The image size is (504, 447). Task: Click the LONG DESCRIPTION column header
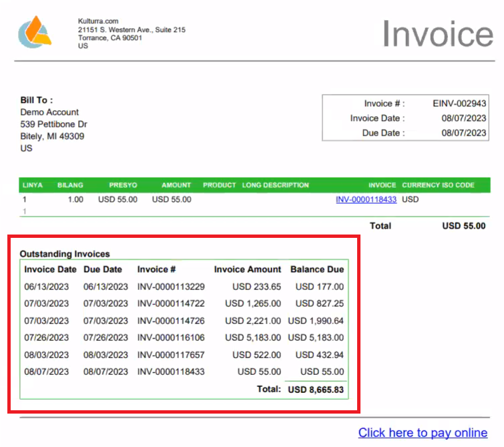pyautogui.click(x=276, y=185)
